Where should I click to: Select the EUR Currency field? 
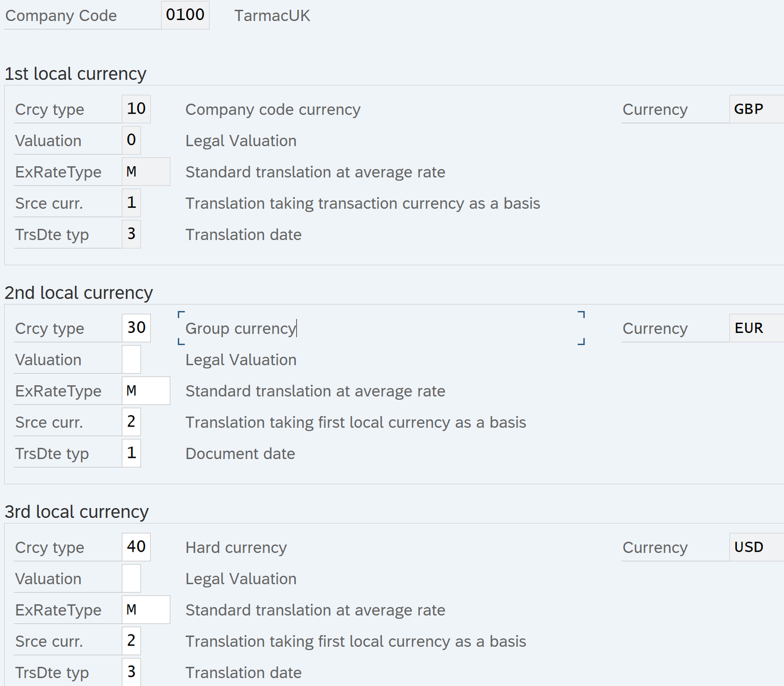pyautogui.click(x=755, y=328)
